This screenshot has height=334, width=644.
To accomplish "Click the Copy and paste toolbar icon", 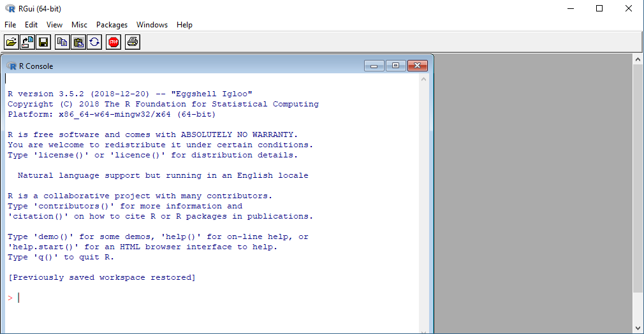I will pyautogui.click(x=94, y=42).
